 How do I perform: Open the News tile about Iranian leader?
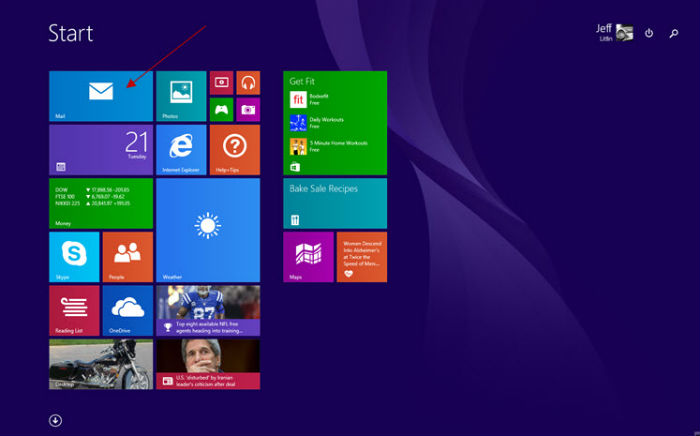208,364
